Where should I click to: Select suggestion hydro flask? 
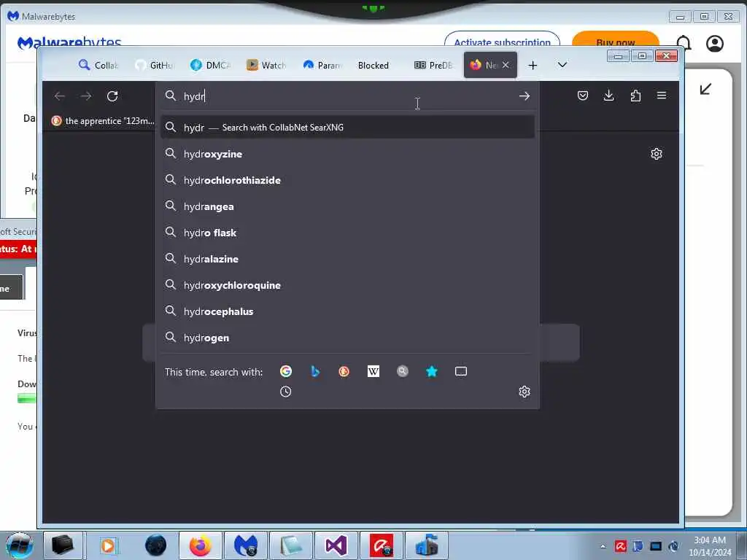click(347, 233)
